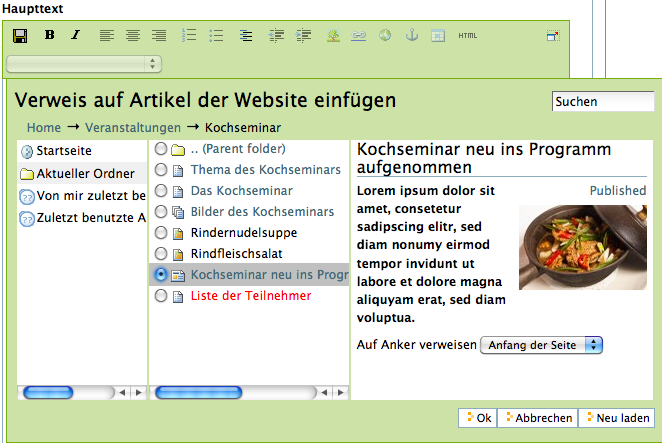Screen dimensions: 662x443
Task: Center align text
Action: [133, 35]
